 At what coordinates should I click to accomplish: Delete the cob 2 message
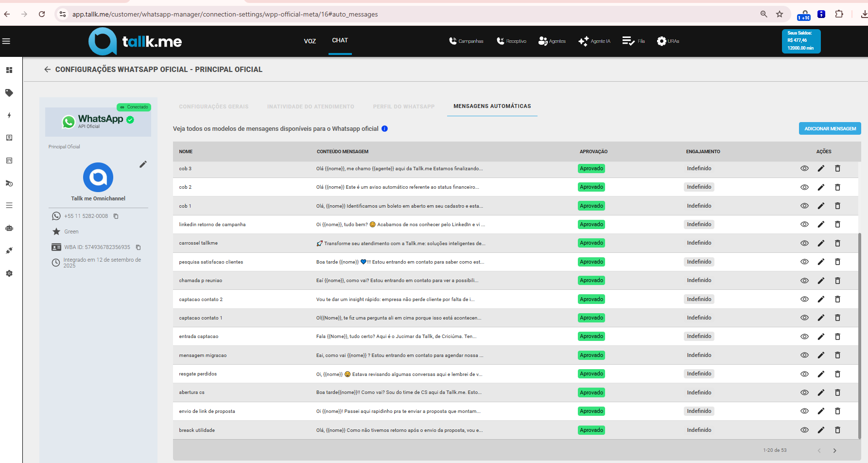tap(837, 187)
